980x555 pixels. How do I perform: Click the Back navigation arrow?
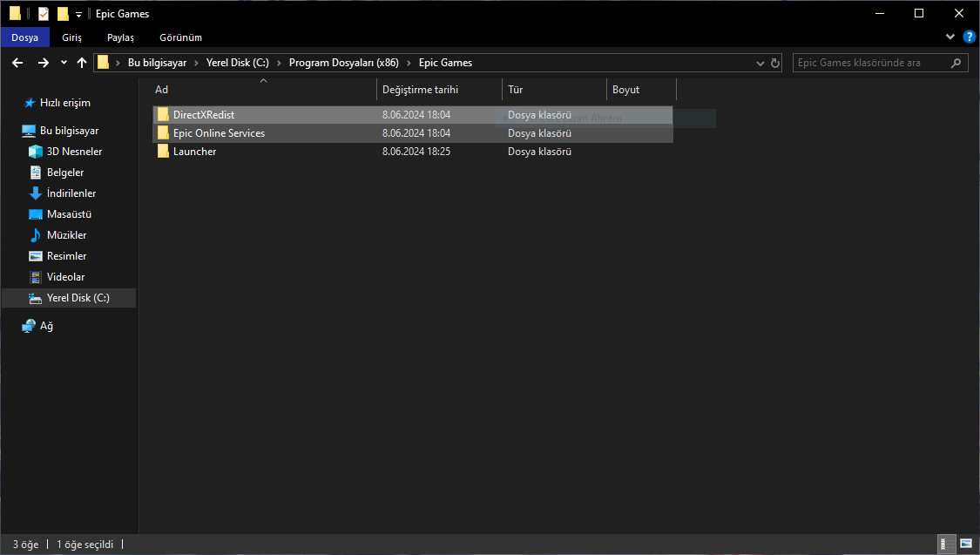coord(17,63)
